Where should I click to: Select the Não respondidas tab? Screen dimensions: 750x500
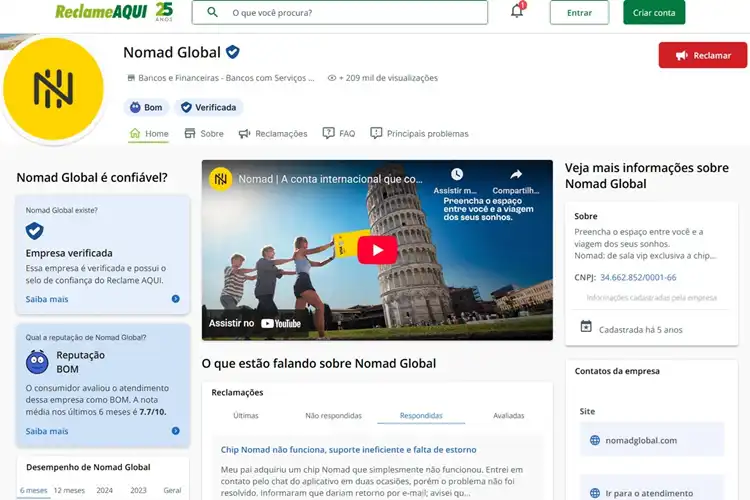[333, 415]
